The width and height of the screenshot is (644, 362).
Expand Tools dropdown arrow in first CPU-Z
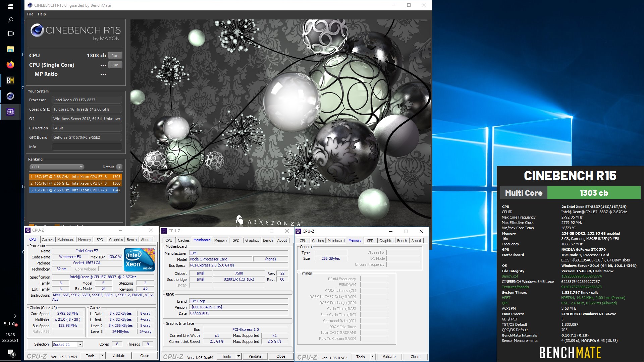pos(103,356)
